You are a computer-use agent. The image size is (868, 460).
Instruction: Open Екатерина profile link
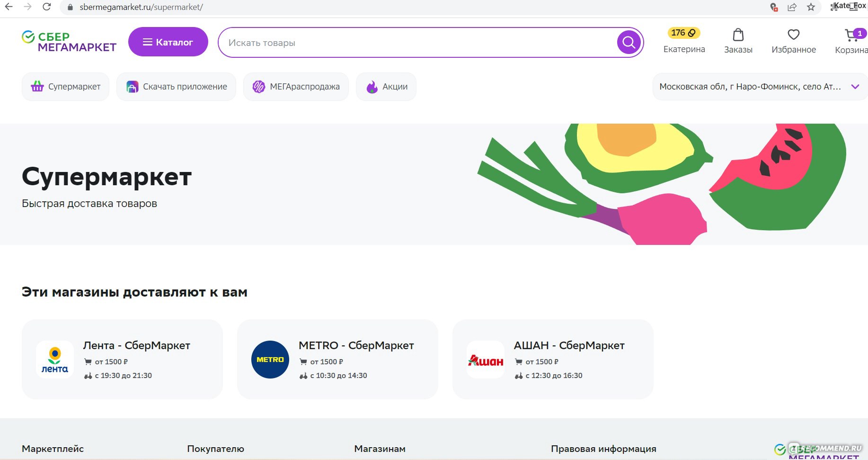684,49
